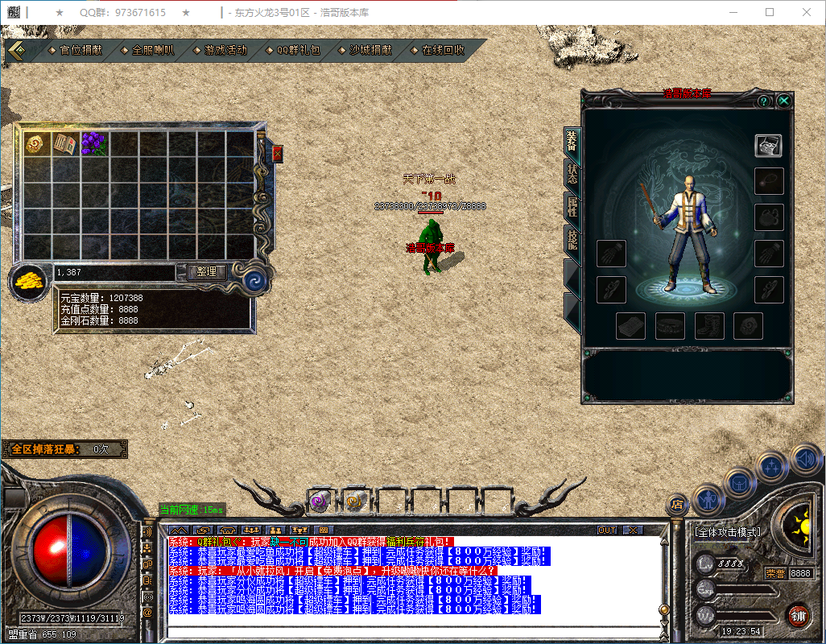
Task: Toggle the @ chat channel icon
Action: pyautogui.click(x=147, y=613)
